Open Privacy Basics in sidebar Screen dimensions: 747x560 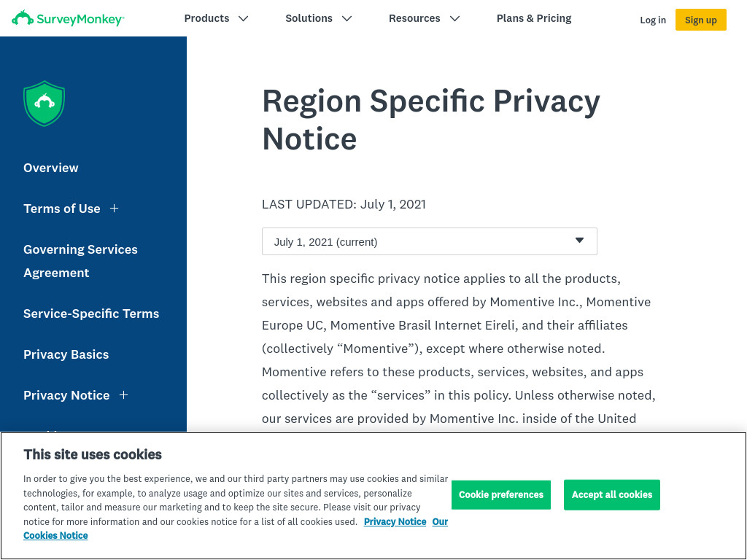pyautogui.click(x=66, y=354)
